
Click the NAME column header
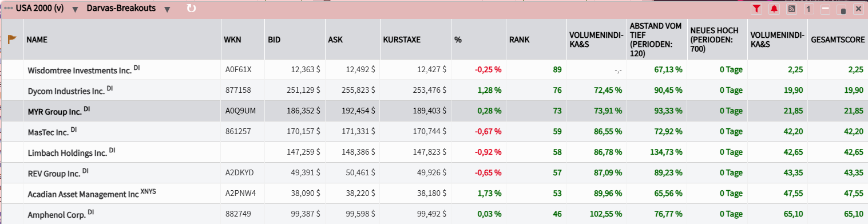[37, 40]
